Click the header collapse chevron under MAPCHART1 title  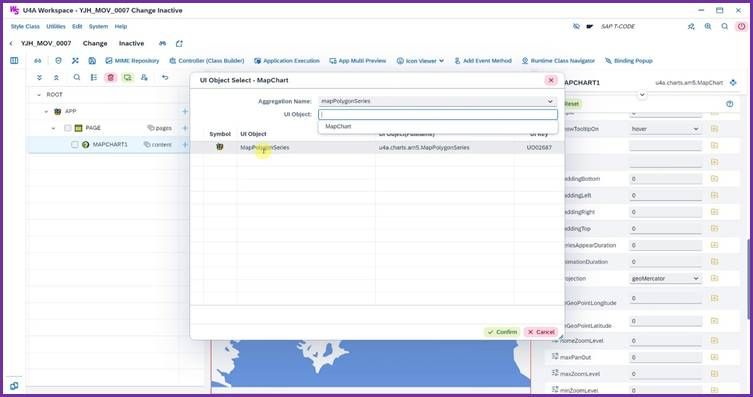642,95
